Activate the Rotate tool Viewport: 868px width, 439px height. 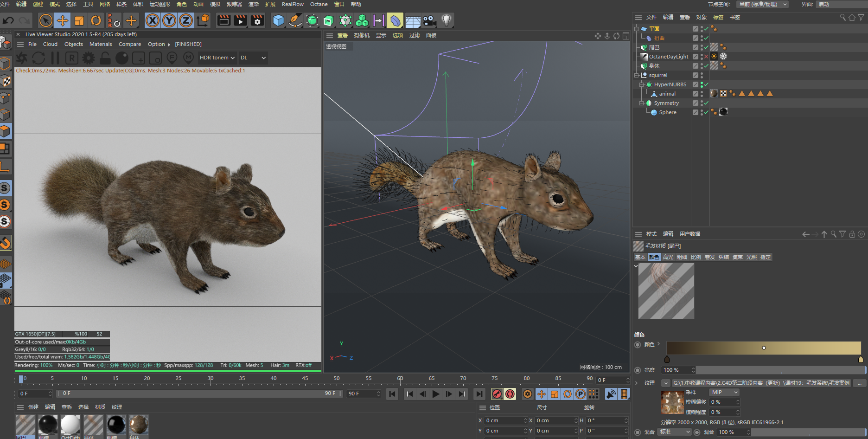[x=96, y=20]
